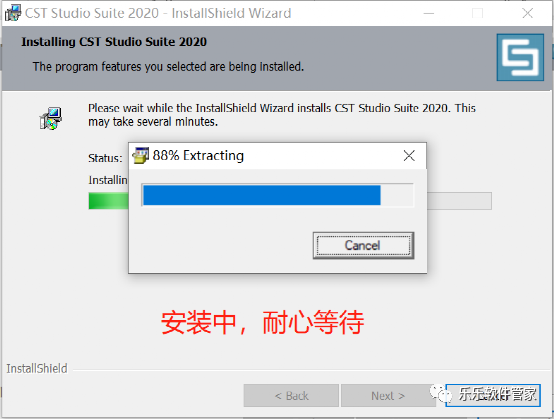The image size is (554, 419).
Task: Click the installer computer icon beside message
Action: [51, 118]
